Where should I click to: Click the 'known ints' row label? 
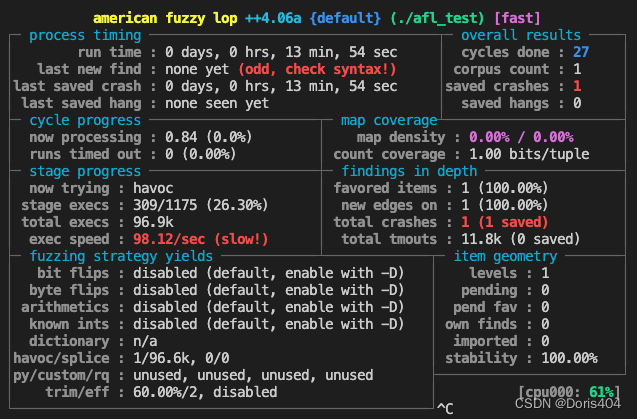point(69,325)
